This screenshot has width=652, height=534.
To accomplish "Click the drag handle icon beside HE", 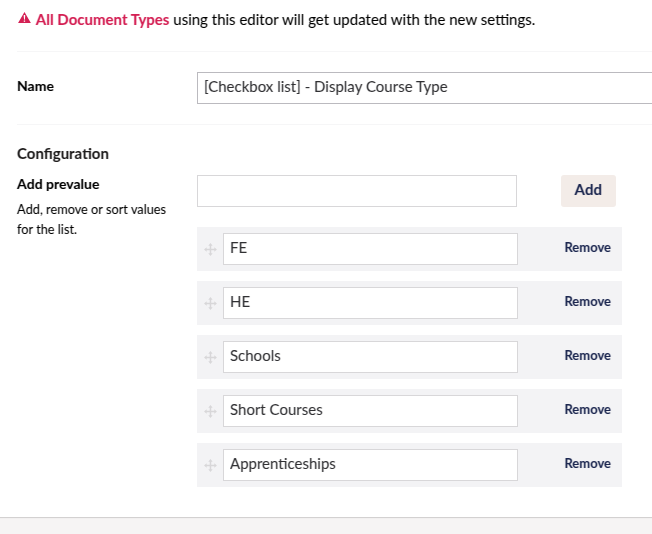I will coord(210,303).
